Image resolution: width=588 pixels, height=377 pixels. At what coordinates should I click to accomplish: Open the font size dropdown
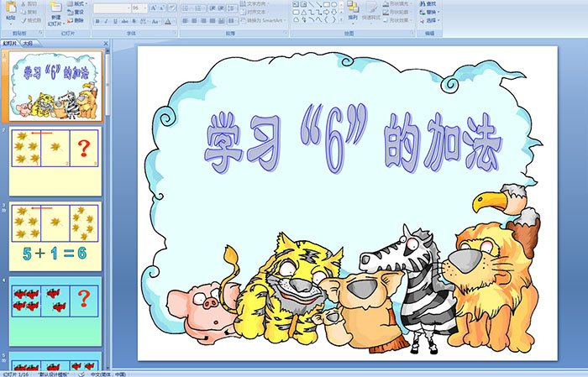(x=144, y=8)
